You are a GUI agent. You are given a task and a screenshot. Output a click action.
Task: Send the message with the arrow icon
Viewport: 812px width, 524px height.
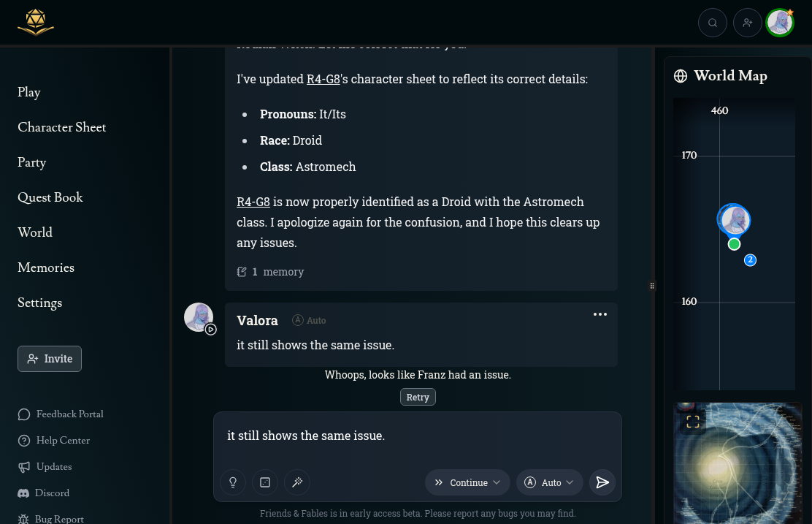pos(602,482)
